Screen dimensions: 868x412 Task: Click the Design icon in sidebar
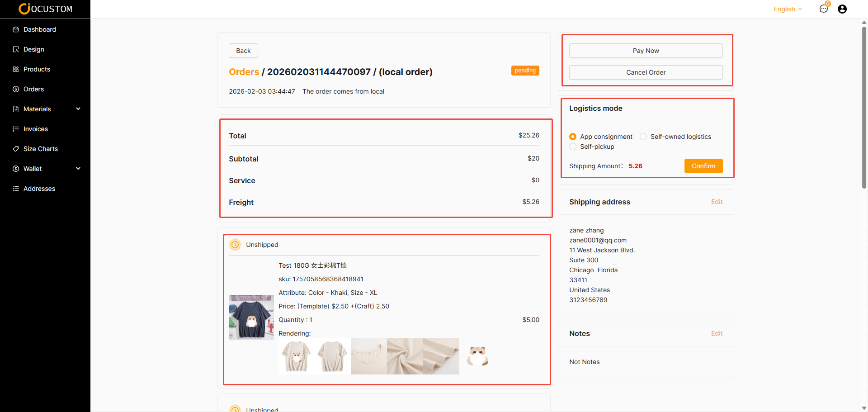(x=16, y=49)
